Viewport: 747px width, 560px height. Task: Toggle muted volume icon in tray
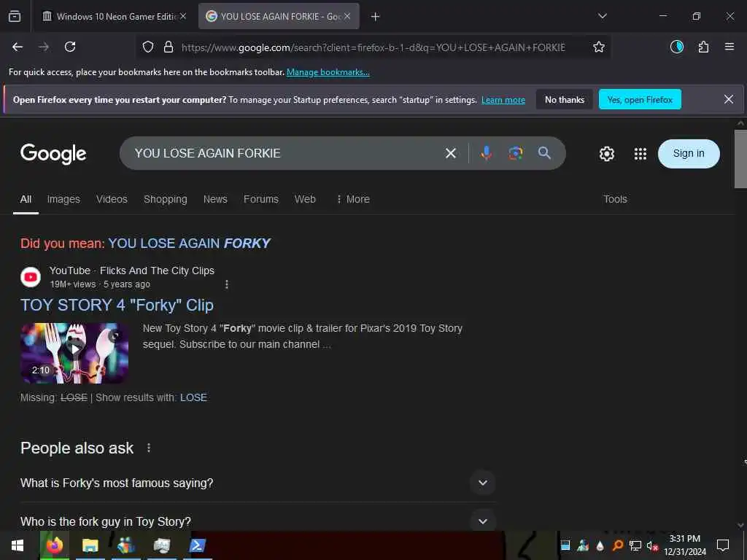[652, 545]
